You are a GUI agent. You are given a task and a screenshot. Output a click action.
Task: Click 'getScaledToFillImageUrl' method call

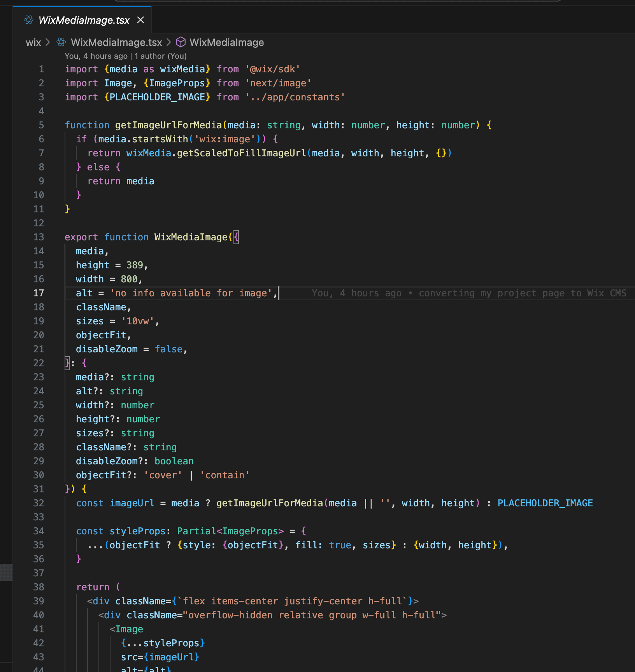(x=242, y=153)
